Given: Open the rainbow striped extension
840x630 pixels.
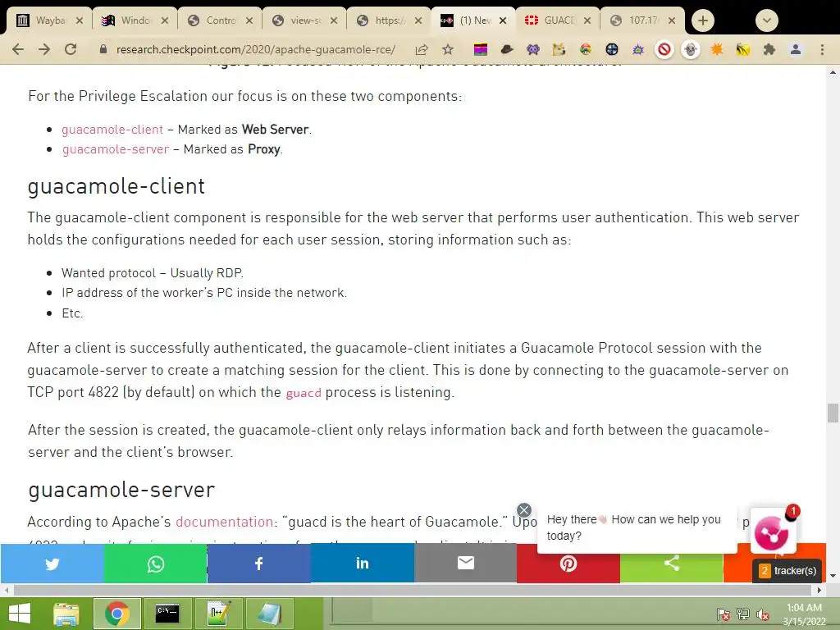Looking at the screenshot, I should pyautogui.click(x=481, y=50).
